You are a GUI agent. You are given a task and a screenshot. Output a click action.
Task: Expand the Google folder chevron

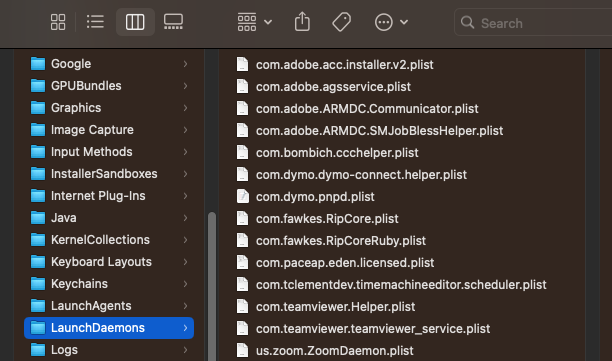[185, 64]
